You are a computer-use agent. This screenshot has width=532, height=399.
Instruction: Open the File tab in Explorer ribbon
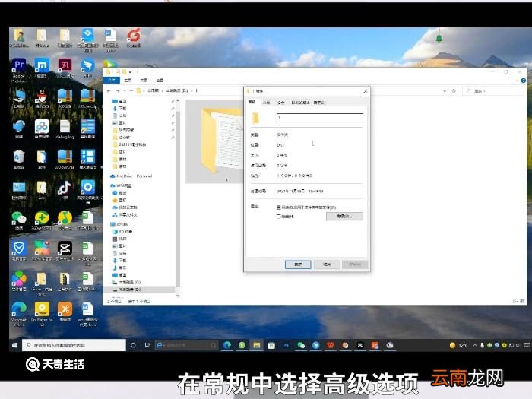point(112,80)
